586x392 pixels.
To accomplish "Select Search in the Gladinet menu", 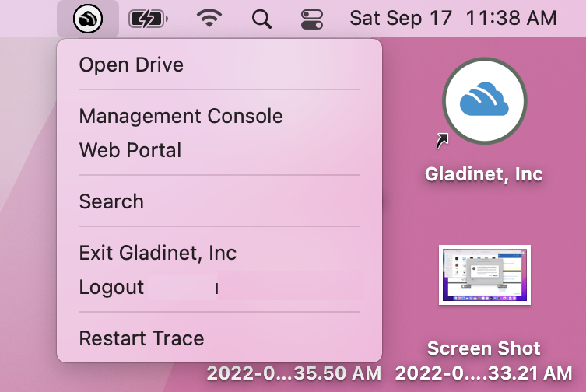I will pyautogui.click(x=111, y=202).
